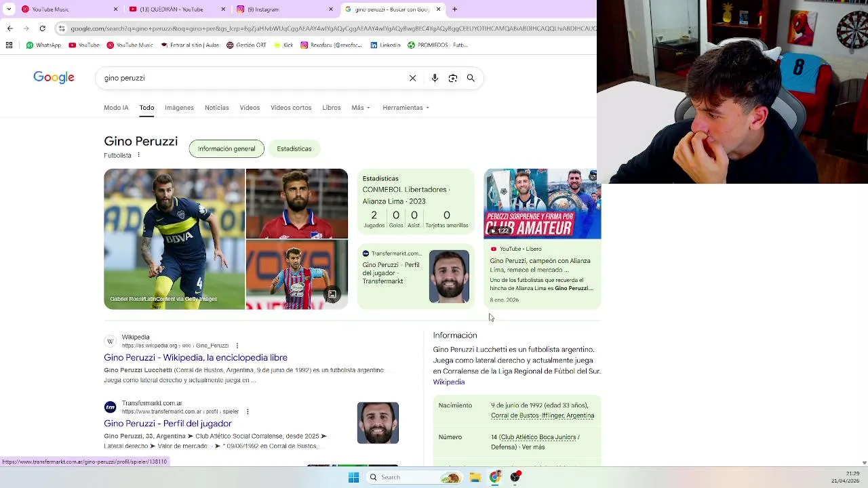Image resolution: width=868 pixels, height=488 pixels.
Task: Open the Wikipedia result title link
Action: coord(195,357)
